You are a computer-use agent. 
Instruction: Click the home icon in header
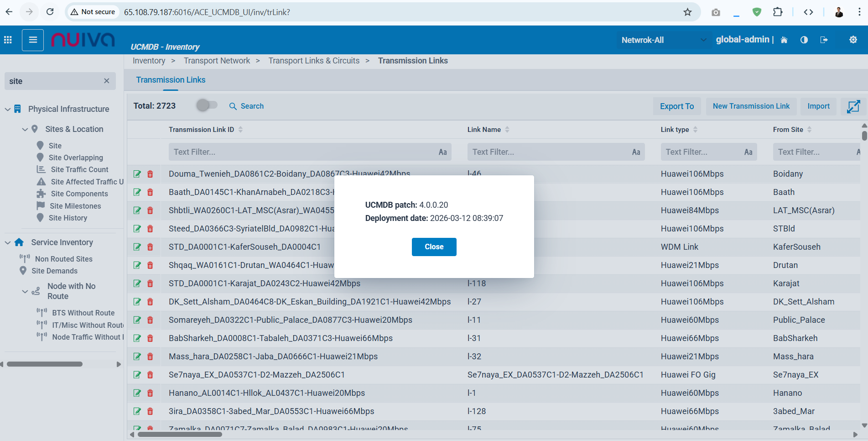pos(784,40)
